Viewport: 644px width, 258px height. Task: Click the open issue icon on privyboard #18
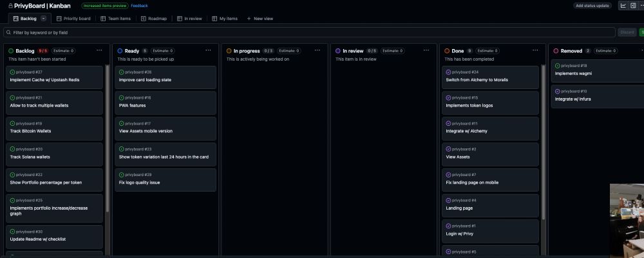coord(557,66)
